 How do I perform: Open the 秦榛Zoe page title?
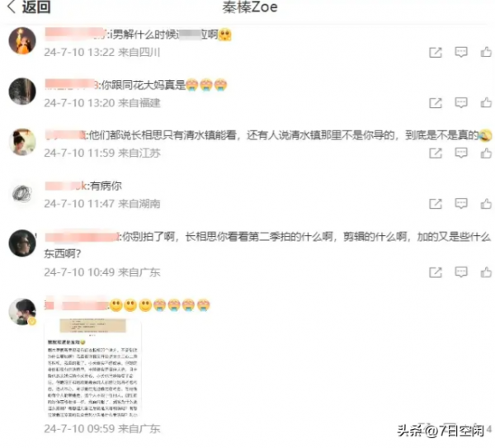click(250, 7)
